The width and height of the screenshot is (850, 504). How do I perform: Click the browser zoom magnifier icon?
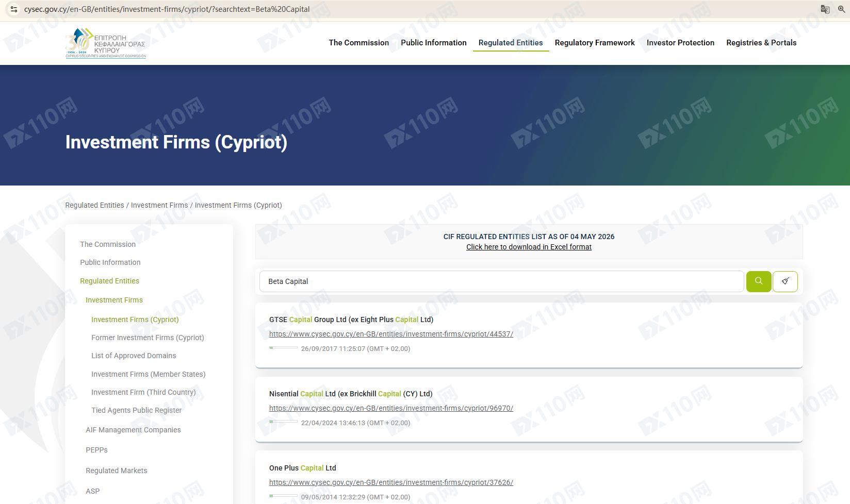842,9
